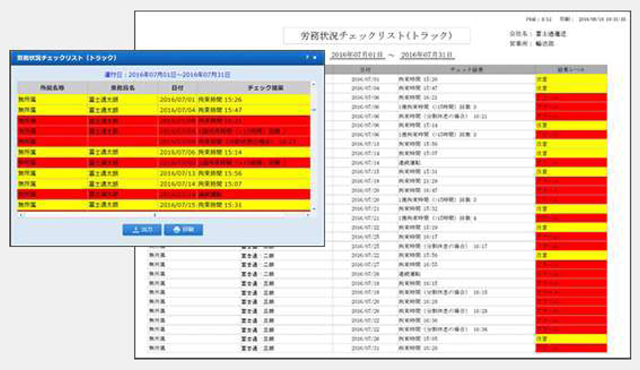
Task: Select the 2016/07/13 拘束時間 15:56 row
Action: tap(164, 173)
